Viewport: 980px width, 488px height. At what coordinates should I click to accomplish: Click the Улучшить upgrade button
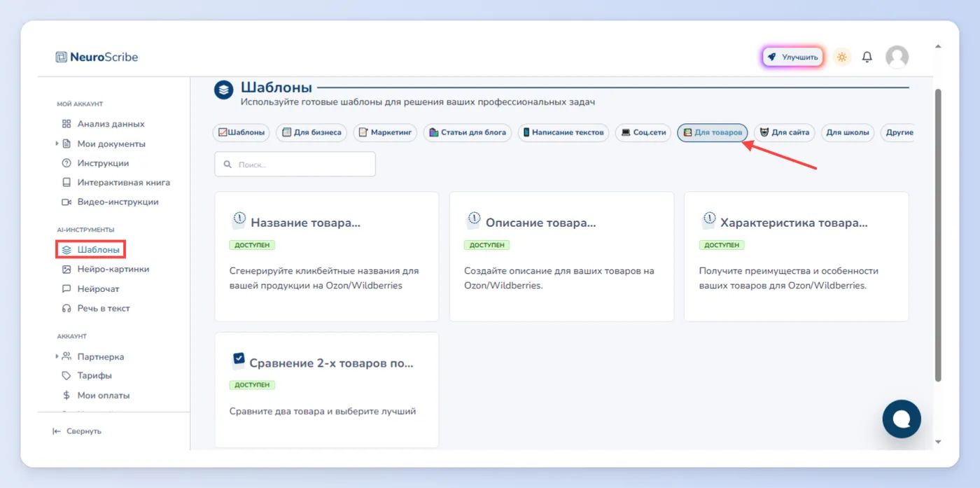(x=793, y=57)
